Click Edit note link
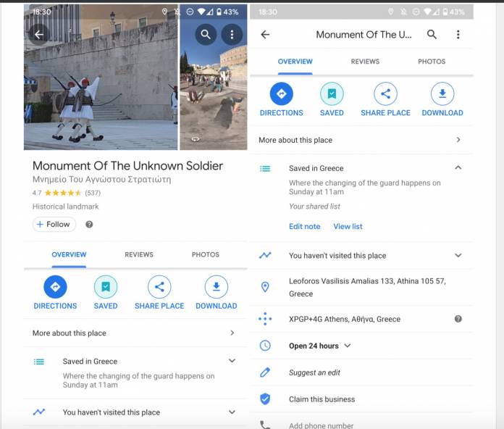The width and height of the screenshot is (504, 429). pos(304,226)
